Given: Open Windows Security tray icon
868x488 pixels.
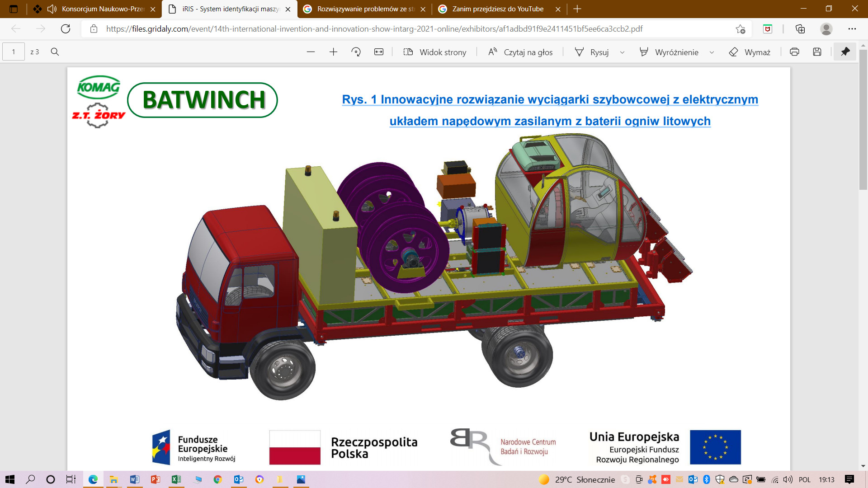Looking at the screenshot, I should click(720, 479).
